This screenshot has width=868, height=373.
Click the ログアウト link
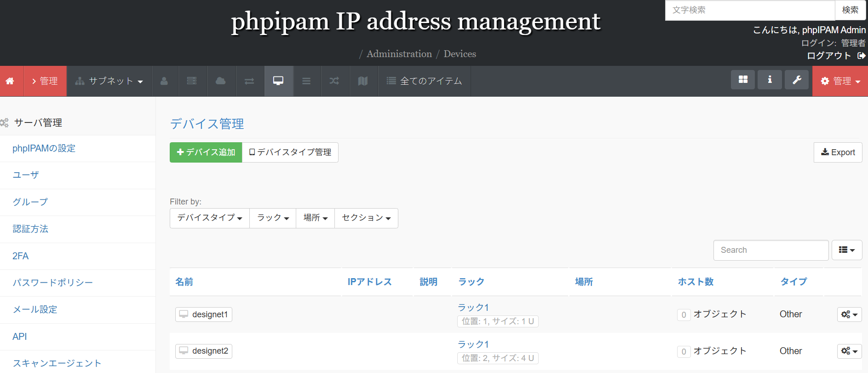829,56
